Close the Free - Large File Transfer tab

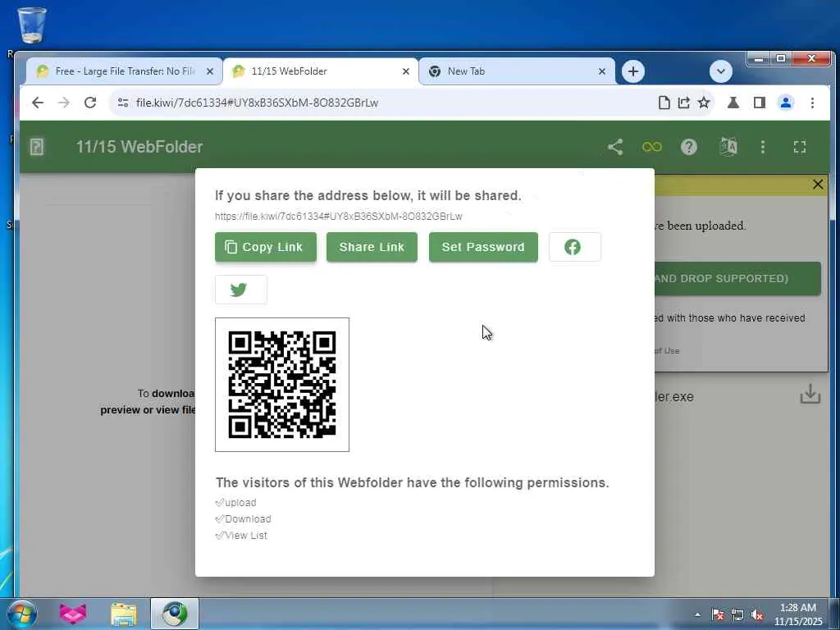(210, 71)
